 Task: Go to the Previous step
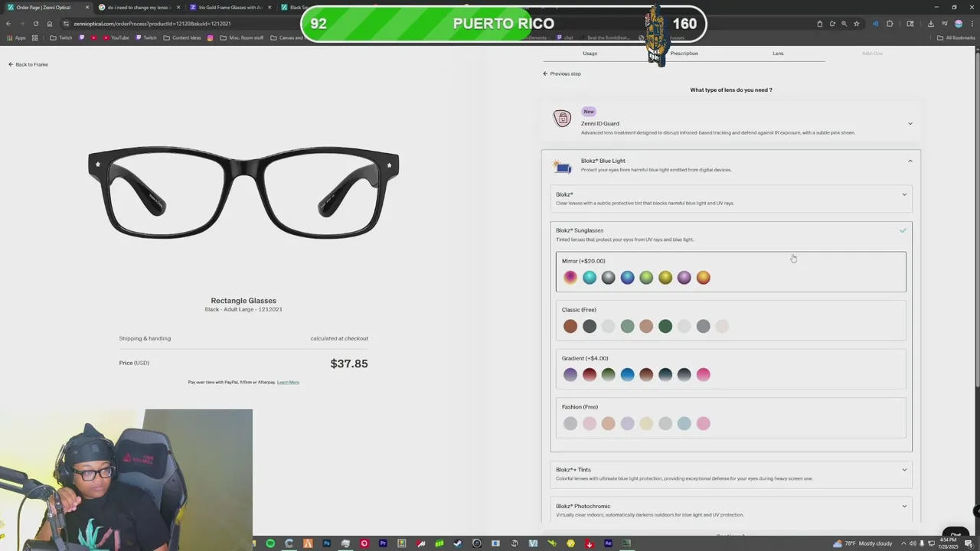[562, 73]
